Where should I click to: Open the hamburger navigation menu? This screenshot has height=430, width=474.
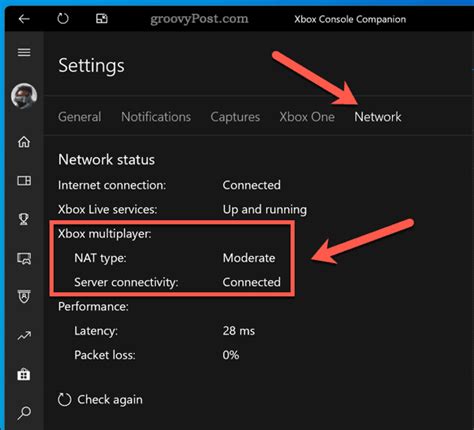24,52
